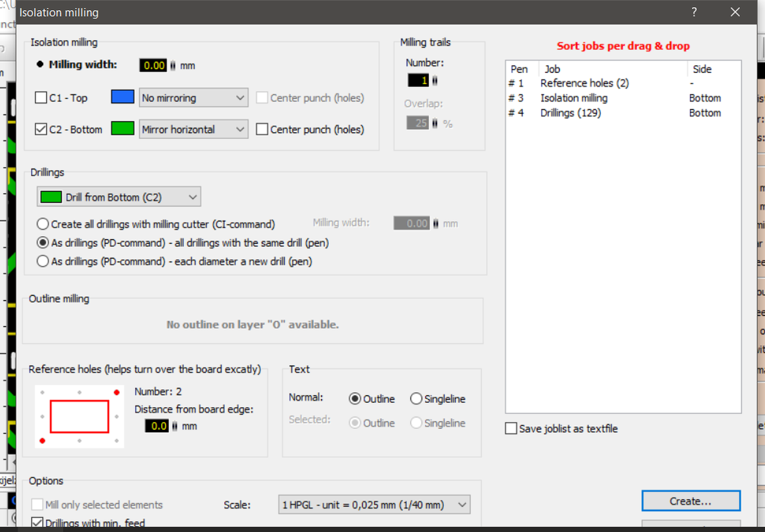Screen dimensions: 765x532
Task: Toggle Drillings with min. feed checkbox
Action: (x=37, y=523)
